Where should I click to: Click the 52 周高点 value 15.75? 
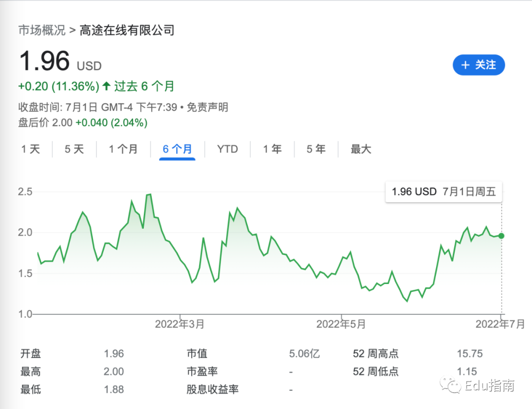[x=469, y=354]
